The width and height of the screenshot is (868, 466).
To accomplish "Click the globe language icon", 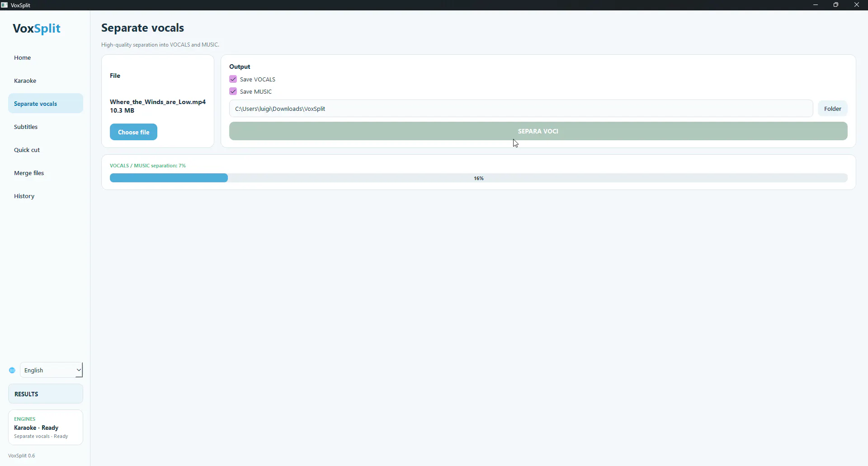I will [12, 370].
